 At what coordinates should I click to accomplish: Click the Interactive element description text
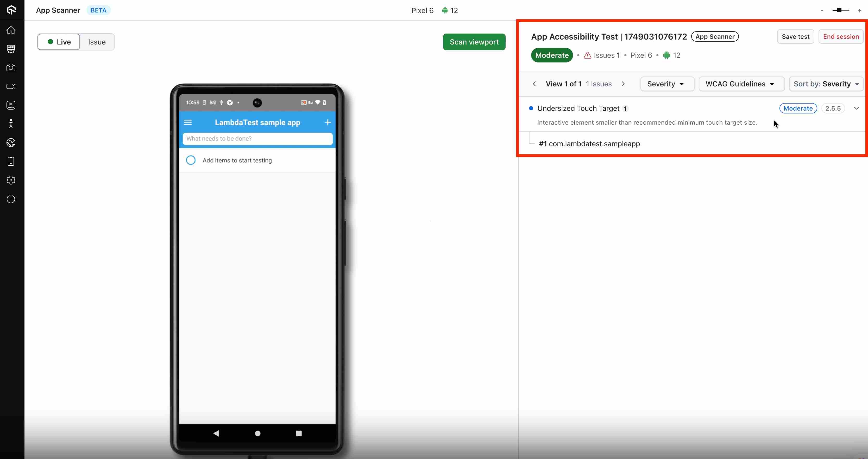pos(647,123)
